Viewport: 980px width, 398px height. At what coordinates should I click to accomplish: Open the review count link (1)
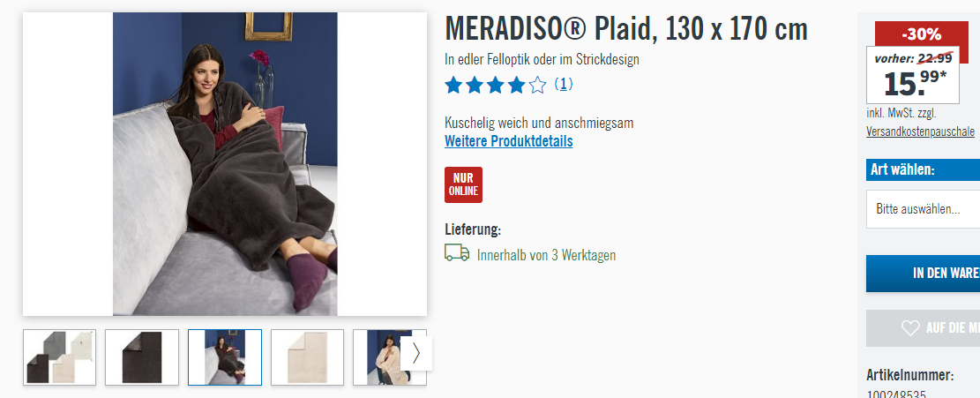(x=563, y=84)
